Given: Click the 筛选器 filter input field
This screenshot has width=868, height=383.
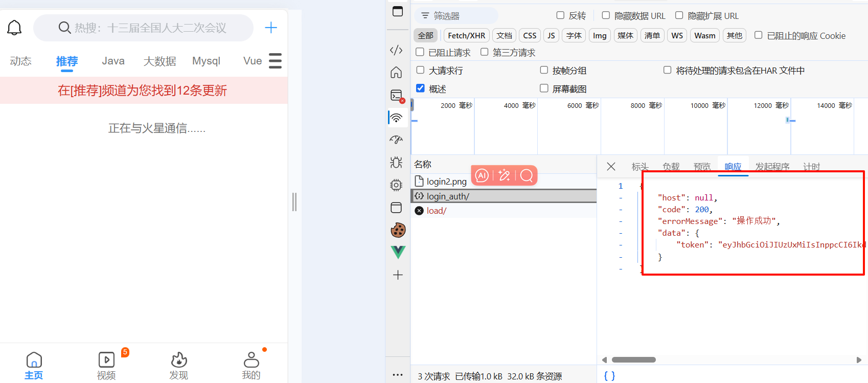Looking at the screenshot, I should [456, 16].
